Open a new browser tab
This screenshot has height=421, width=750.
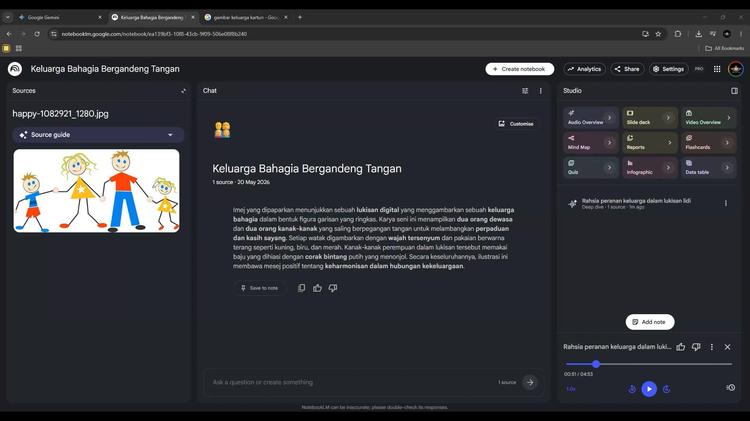pyautogui.click(x=300, y=17)
